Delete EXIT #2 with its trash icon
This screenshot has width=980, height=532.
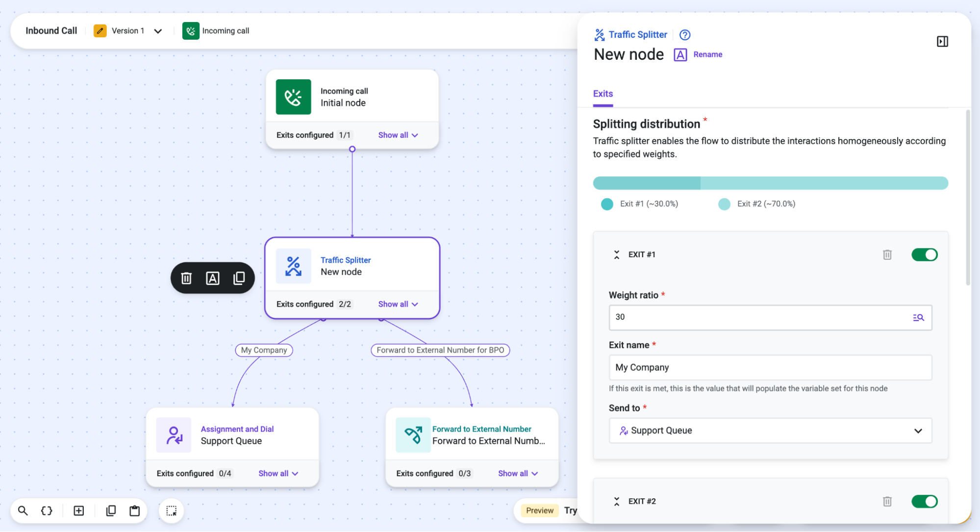tap(887, 502)
